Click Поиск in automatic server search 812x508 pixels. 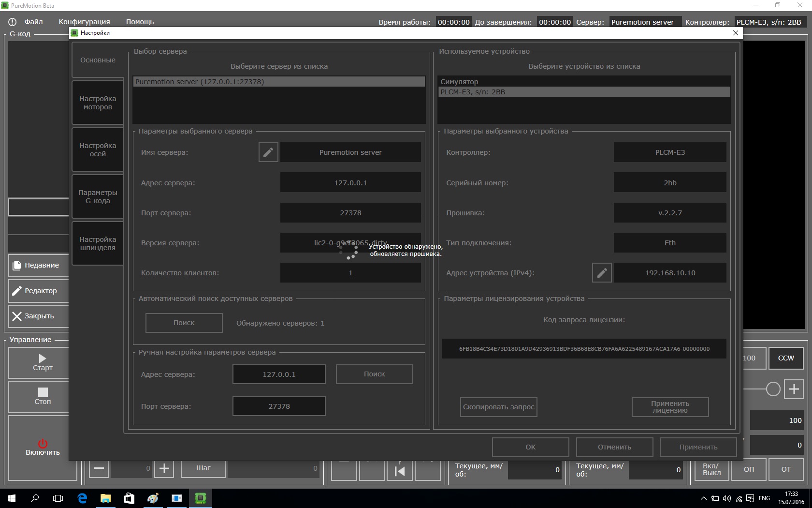coord(184,323)
